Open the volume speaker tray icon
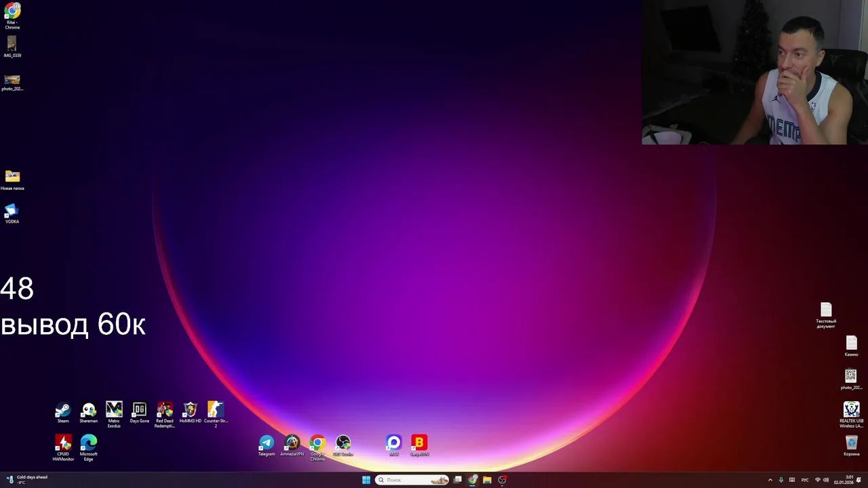 826,480
